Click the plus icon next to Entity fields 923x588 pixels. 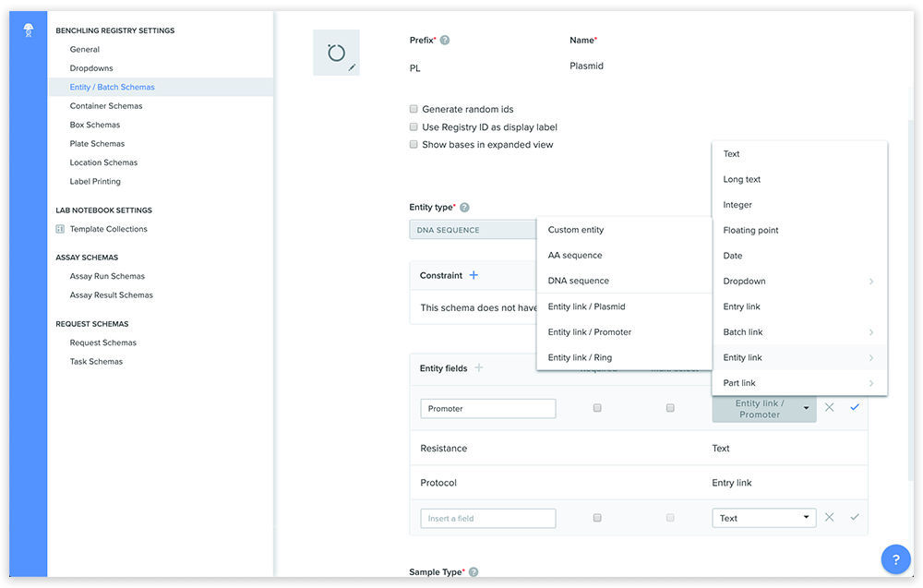point(480,367)
